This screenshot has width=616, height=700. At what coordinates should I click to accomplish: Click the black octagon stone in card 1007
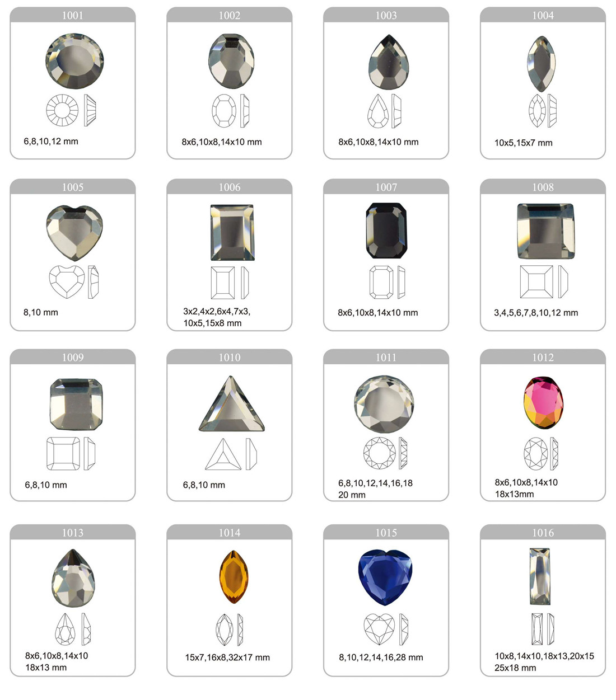[x=386, y=231]
